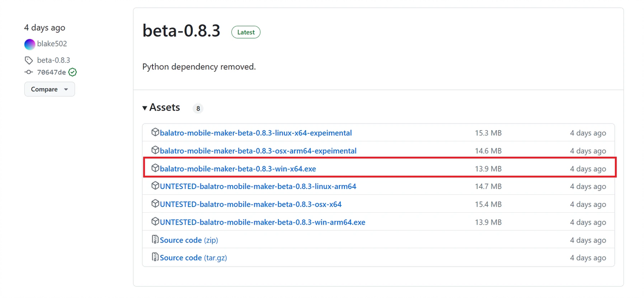Open the Compare dropdown button
The image size is (644, 298).
49,89
